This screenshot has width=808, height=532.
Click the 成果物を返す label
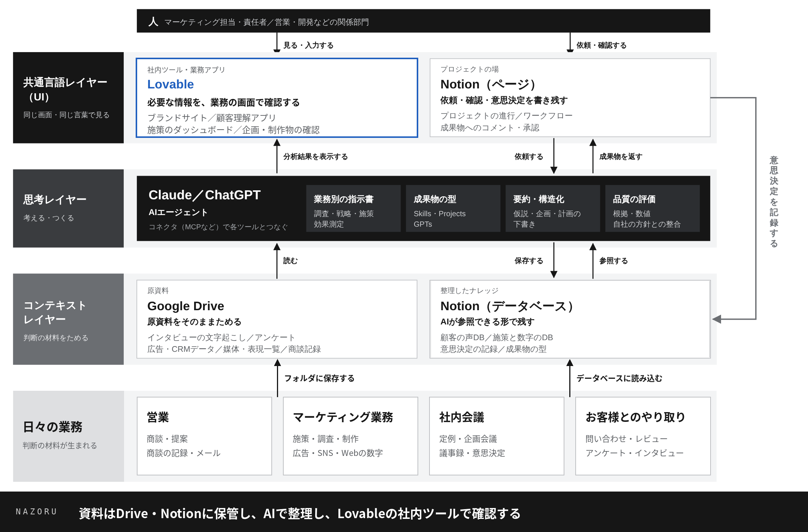pyautogui.click(x=621, y=157)
